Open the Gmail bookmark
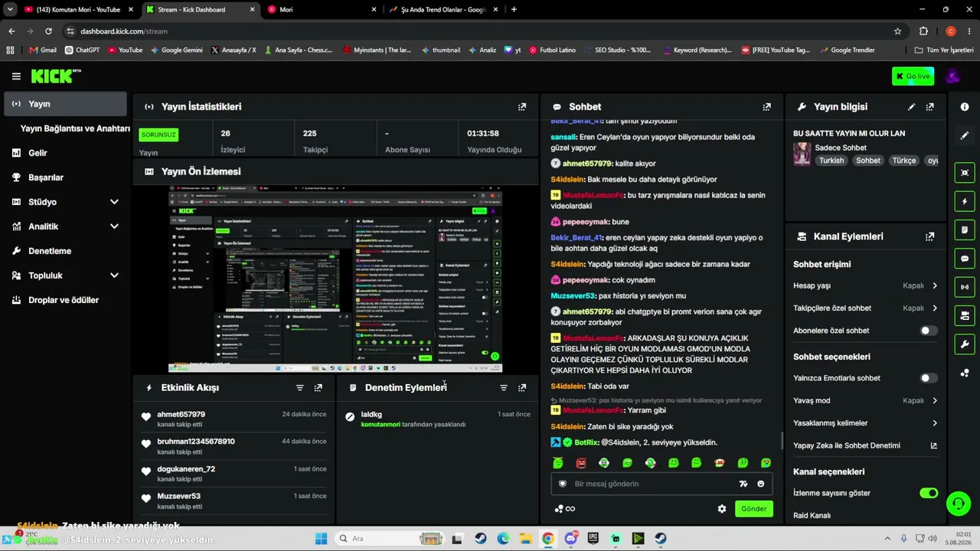The image size is (980, 551). tap(43, 51)
